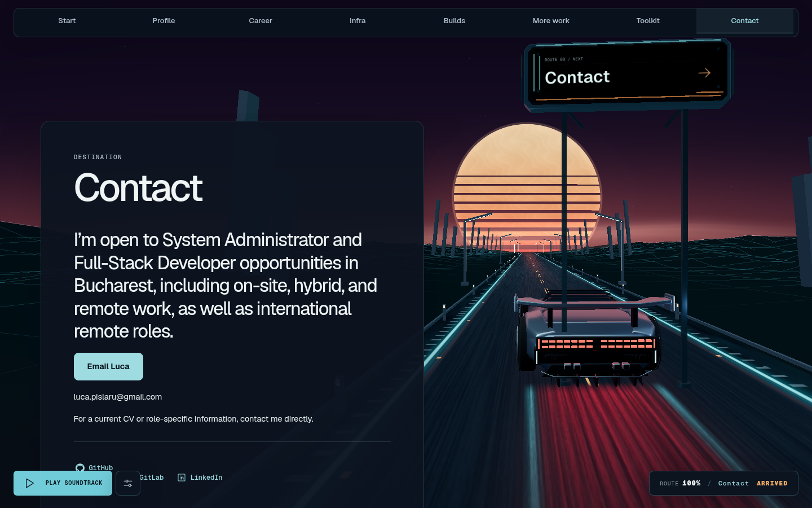Click 'ARRIVED' status text
Image resolution: width=812 pixels, height=508 pixels.
pos(772,483)
